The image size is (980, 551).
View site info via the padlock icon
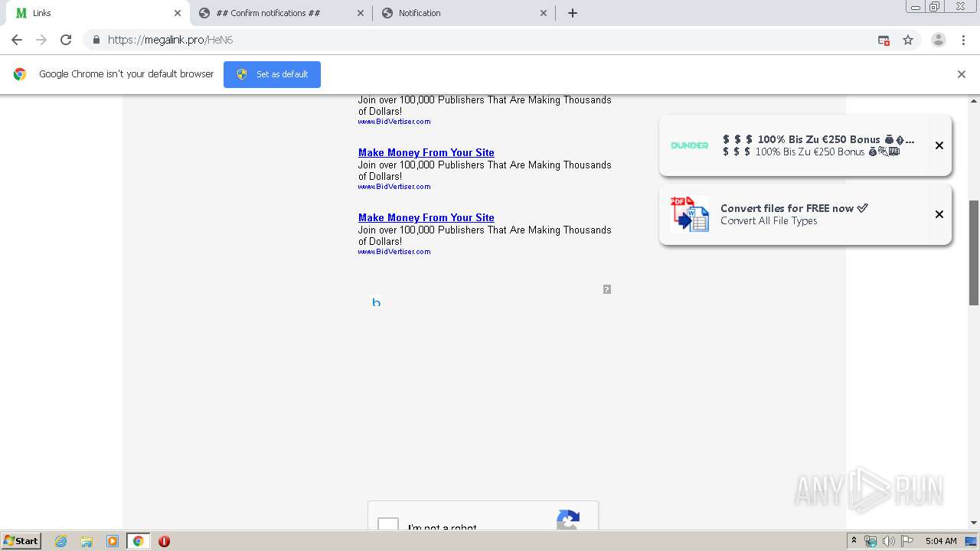96,40
